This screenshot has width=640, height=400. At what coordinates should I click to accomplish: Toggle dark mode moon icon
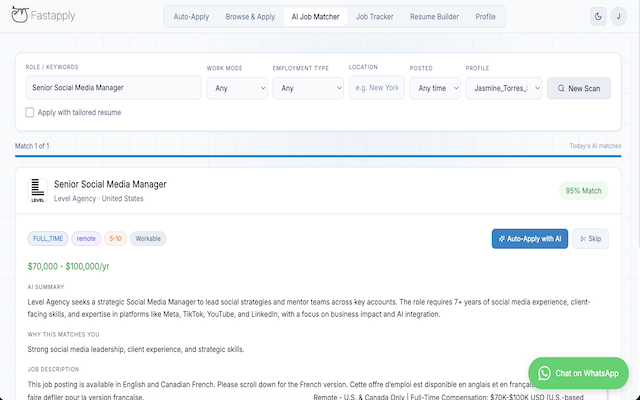(x=598, y=17)
